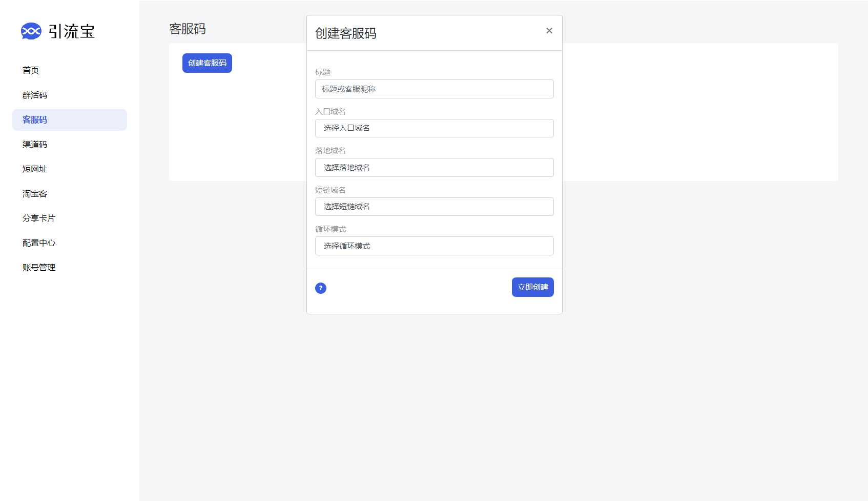Screen dimensions: 868x501
Task: Open the 短链域名 dropdown
Action: 434,207
